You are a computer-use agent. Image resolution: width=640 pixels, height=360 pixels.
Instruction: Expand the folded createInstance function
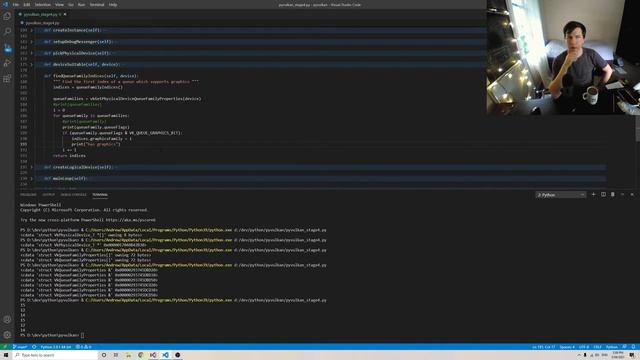[x=31, y=30]
